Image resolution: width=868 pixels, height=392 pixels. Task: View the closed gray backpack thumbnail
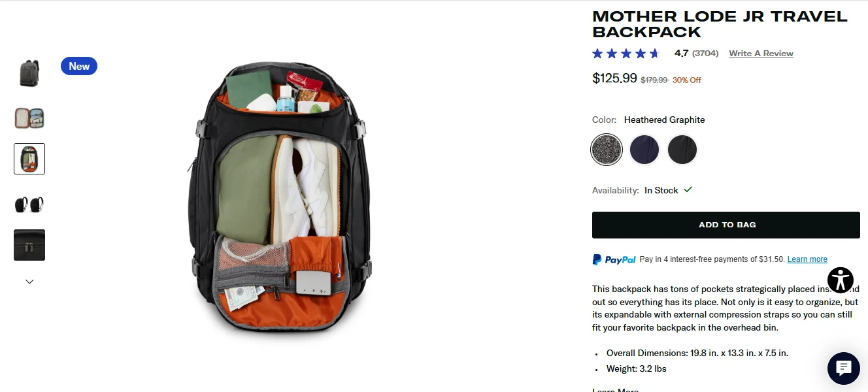(29, 73)
